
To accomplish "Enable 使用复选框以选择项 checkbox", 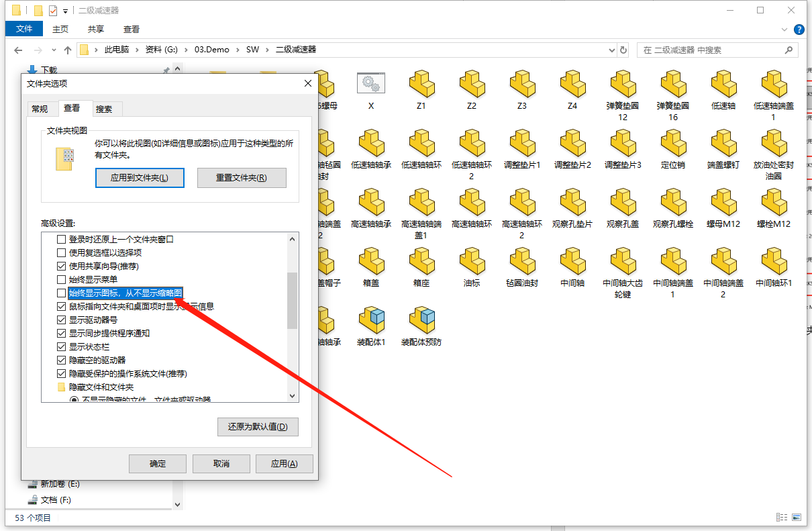I will [61, 252].
